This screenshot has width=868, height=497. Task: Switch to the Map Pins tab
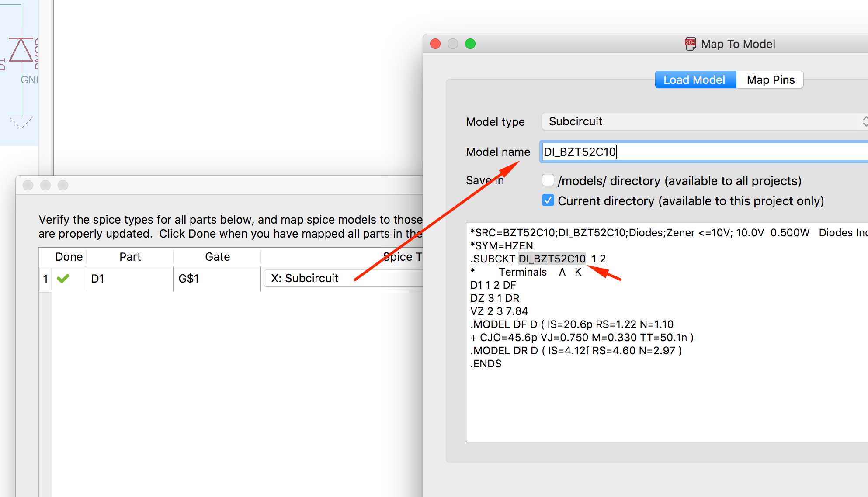pyautogui.click(x=770, y=80)
